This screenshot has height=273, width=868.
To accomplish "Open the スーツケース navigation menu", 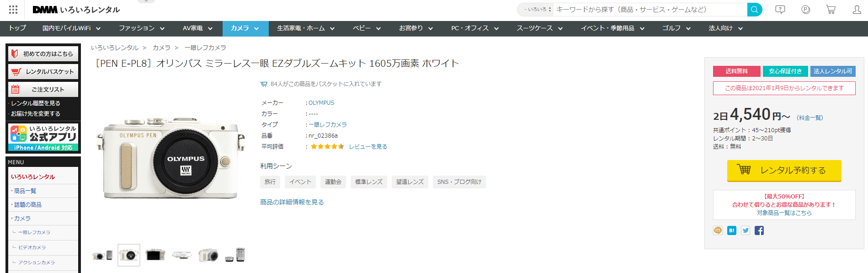I will [x=539, y=28].
